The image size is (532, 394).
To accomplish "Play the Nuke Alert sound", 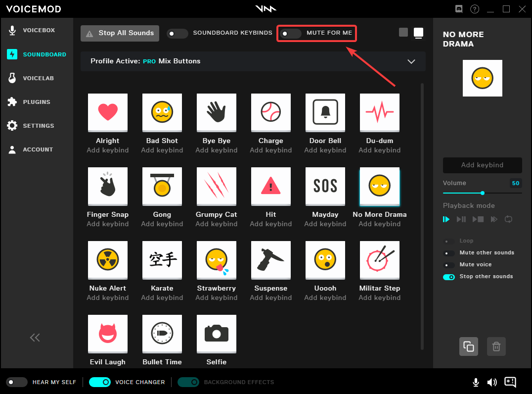I will pyautogui.click(x=108, y=260).
